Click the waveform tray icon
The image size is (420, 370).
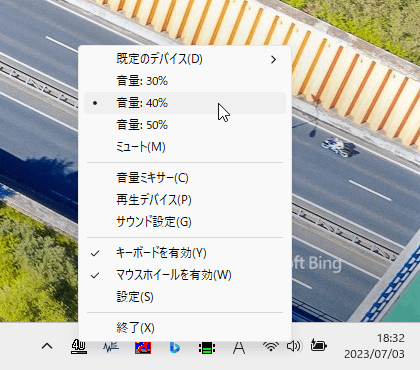111,348
